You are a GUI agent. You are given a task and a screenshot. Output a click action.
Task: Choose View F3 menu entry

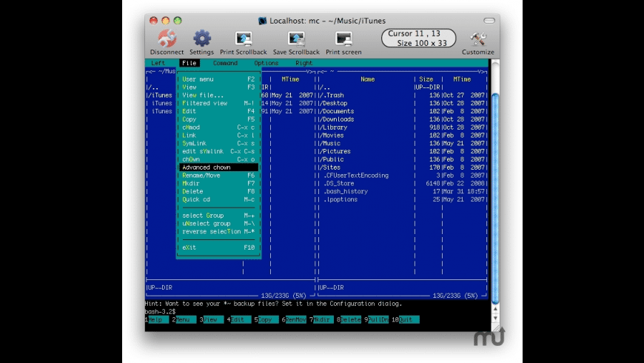[218, 87]
